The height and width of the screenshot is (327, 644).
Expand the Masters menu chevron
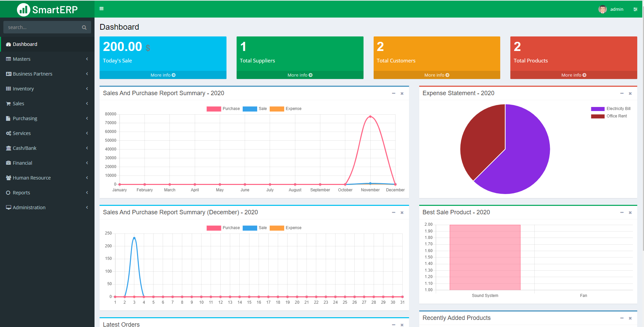pyautogui.click(x=87, y=59)
